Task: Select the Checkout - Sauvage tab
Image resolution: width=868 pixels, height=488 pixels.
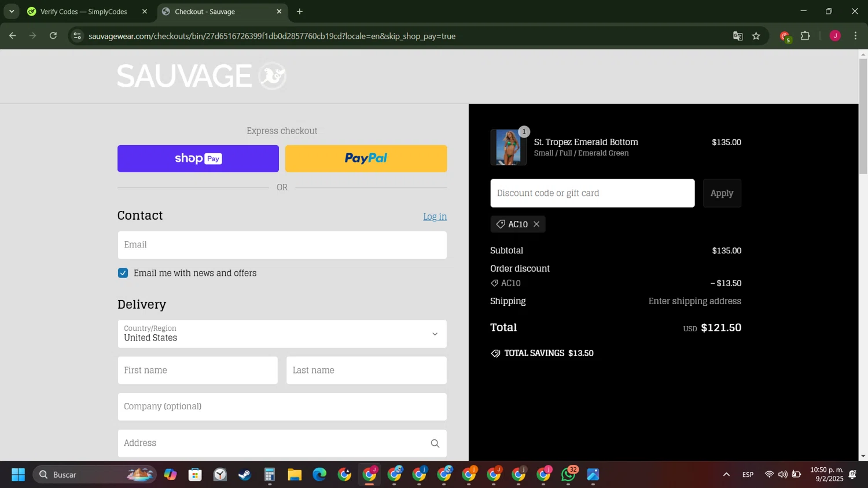Action: pos(205,12)
